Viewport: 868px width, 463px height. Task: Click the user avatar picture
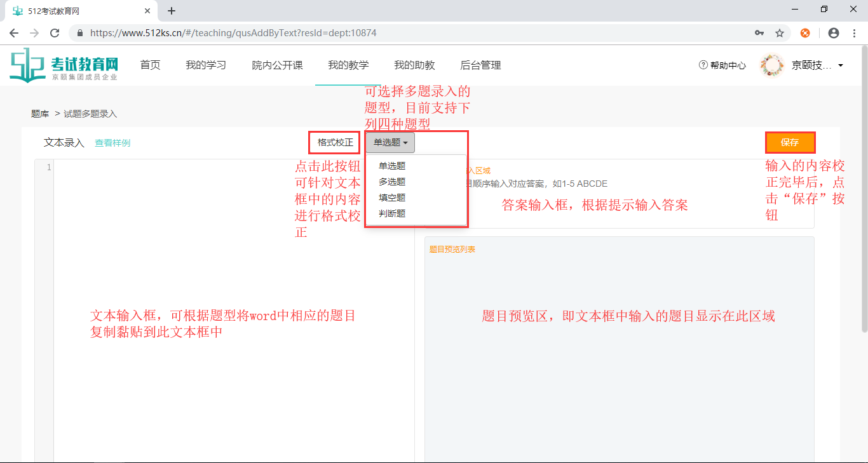coord(772,65)
